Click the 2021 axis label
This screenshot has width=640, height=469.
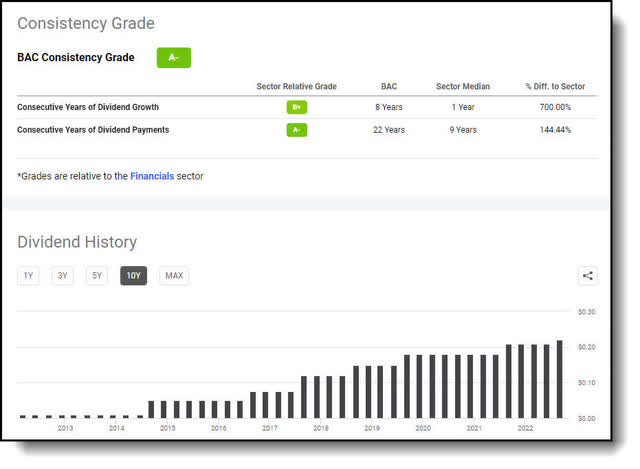coord(474,428)
